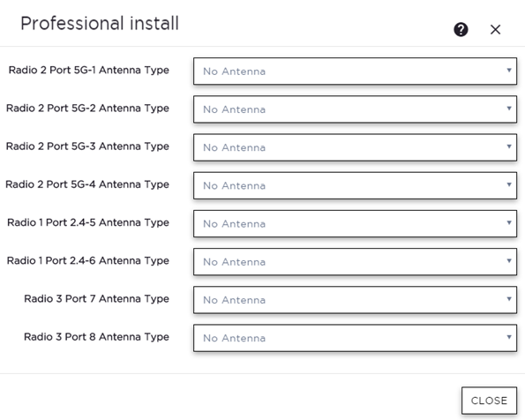Open Radio 3 Port 8 antenna dropdown

(355, 338)
